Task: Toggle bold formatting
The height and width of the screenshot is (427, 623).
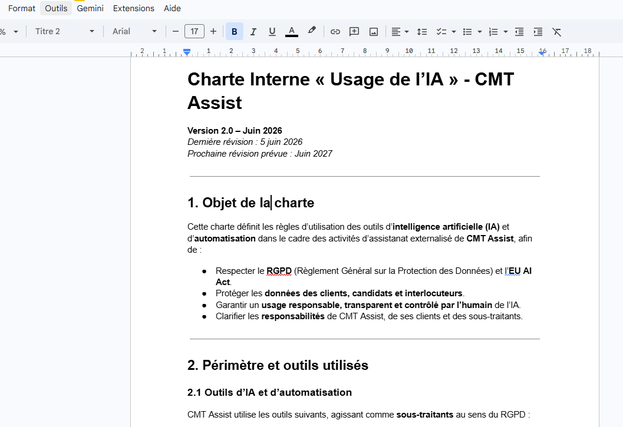Action: click(x=234, y=32)
